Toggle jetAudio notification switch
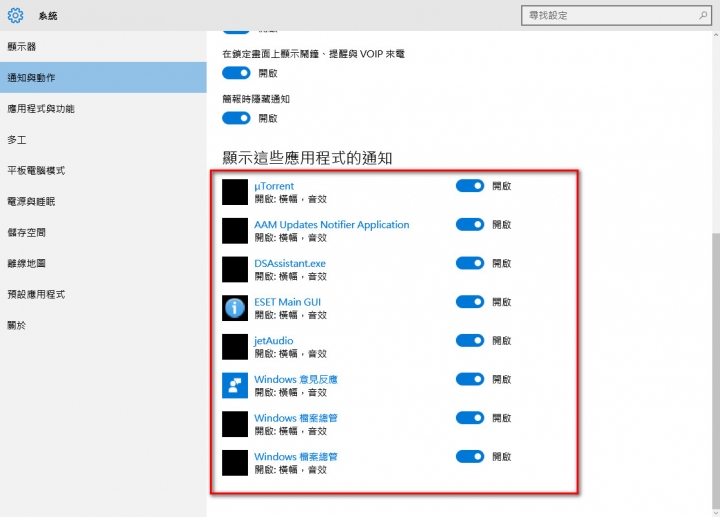This screenshot has width=720, height=517. (470, 340)
